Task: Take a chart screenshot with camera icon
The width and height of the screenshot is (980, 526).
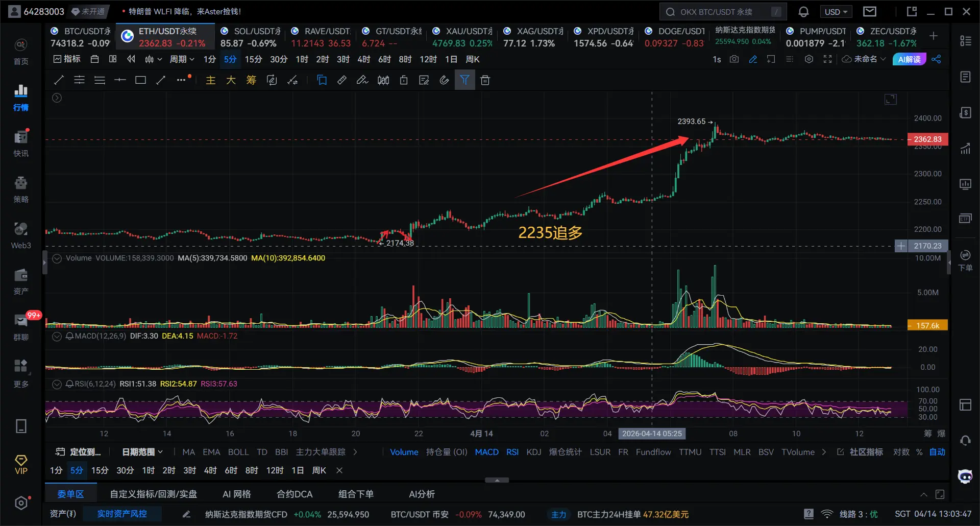Action: 734,59
